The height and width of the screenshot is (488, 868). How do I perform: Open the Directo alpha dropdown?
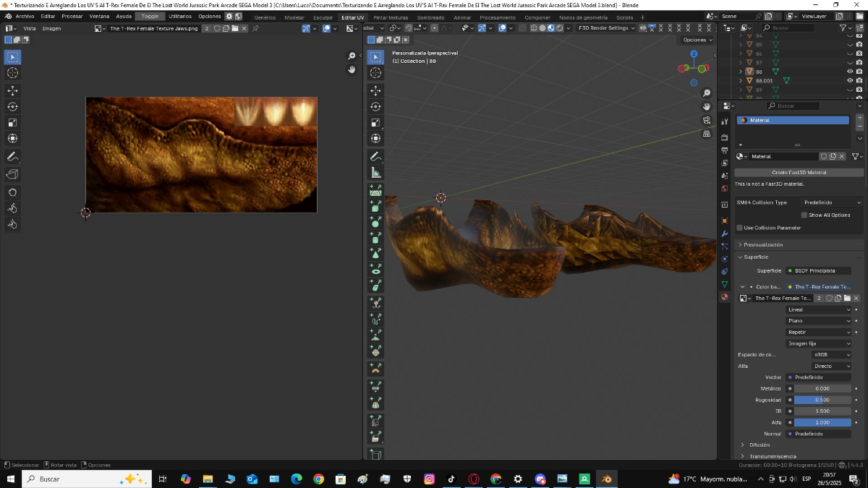pos(832,367)
